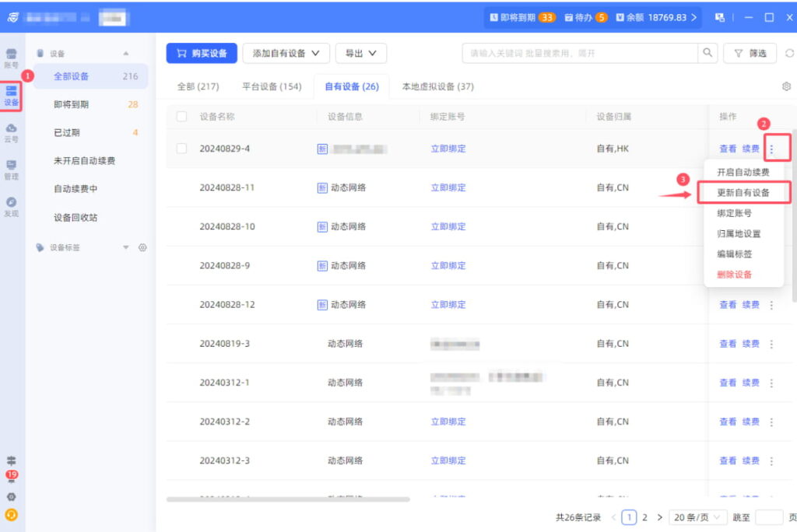
Task: Open the table column settings gear
Action: [786, 86]
